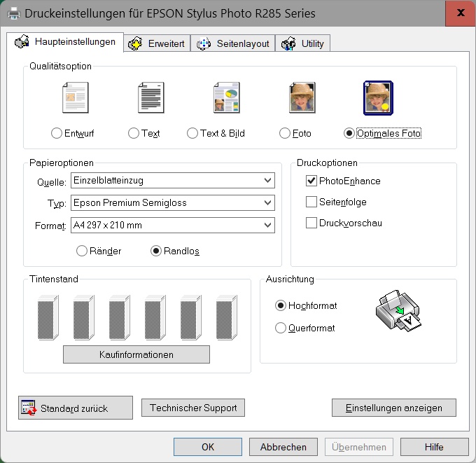Image resolution: width=476 pixels, height=463 pixels.
Task: Select Querformat orientation
Action: tap(281, 328)
